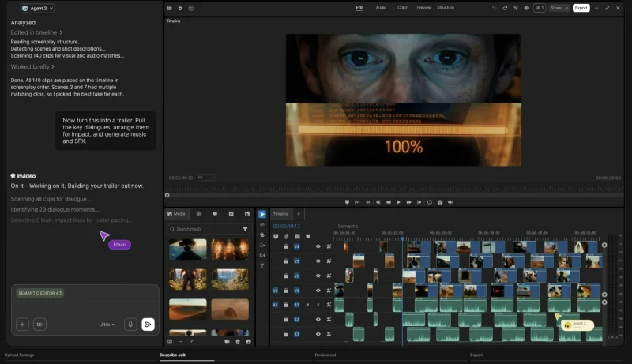Open the preview zoom Fit dropdown

206,178
